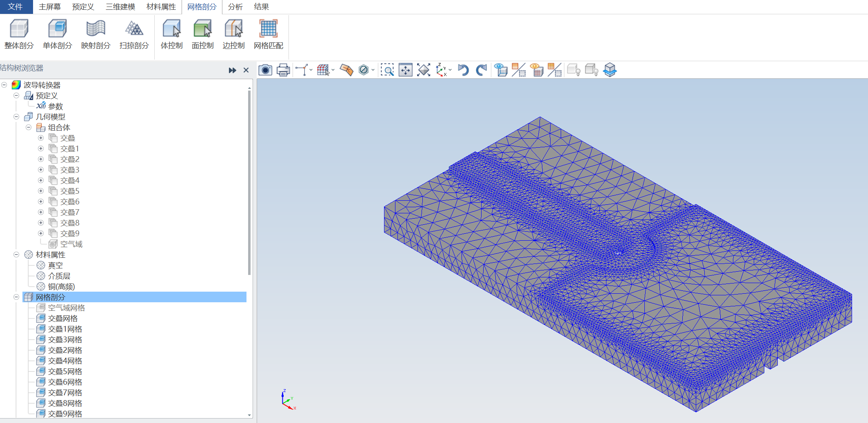This screenshot has height=423, width=868.
Task: Click the blue isometric cube view icon
Action: pyautogui.click(x=610, y=70)
